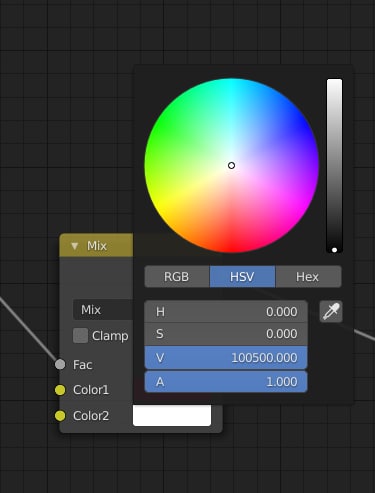Click the Color2 input socket
Viewport: 375px width, 493px height.
coord(60,416)
